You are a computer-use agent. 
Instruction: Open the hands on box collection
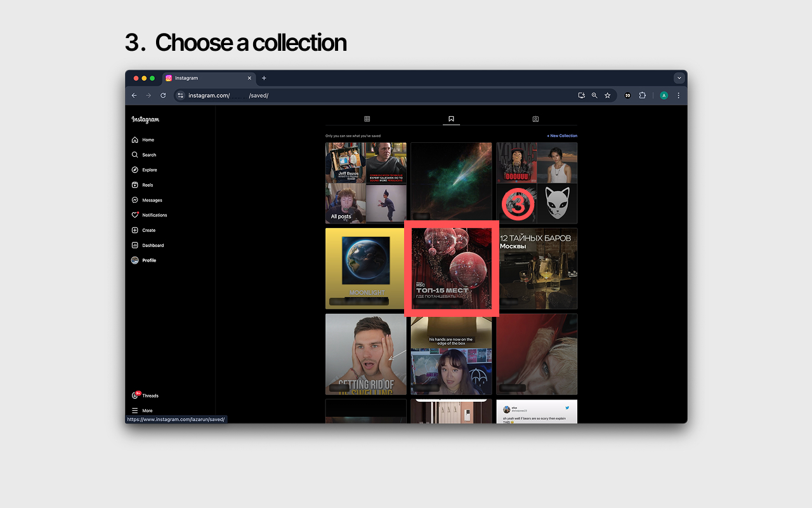click(x=451, y=355)
